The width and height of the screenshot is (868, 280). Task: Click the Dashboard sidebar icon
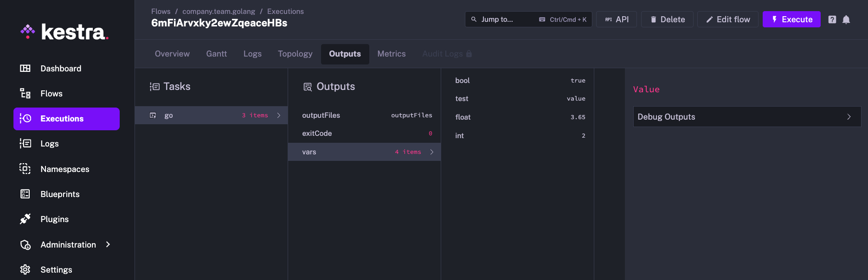(25, 69)
